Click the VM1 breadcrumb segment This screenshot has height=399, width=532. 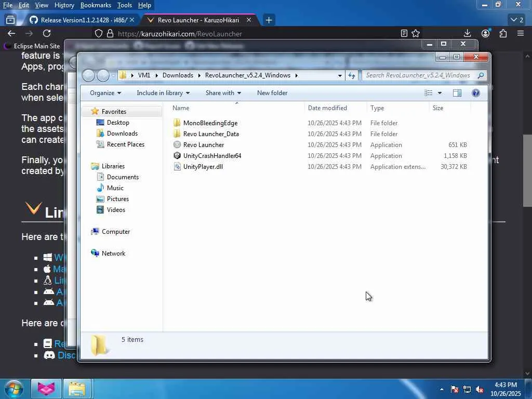coord(144,75)
